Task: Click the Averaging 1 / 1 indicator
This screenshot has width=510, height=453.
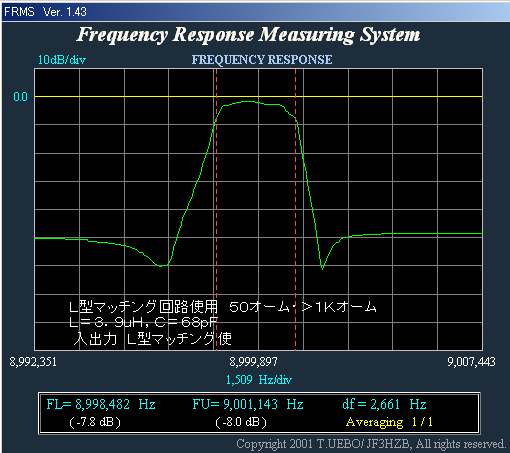Action: coord(389,422)
